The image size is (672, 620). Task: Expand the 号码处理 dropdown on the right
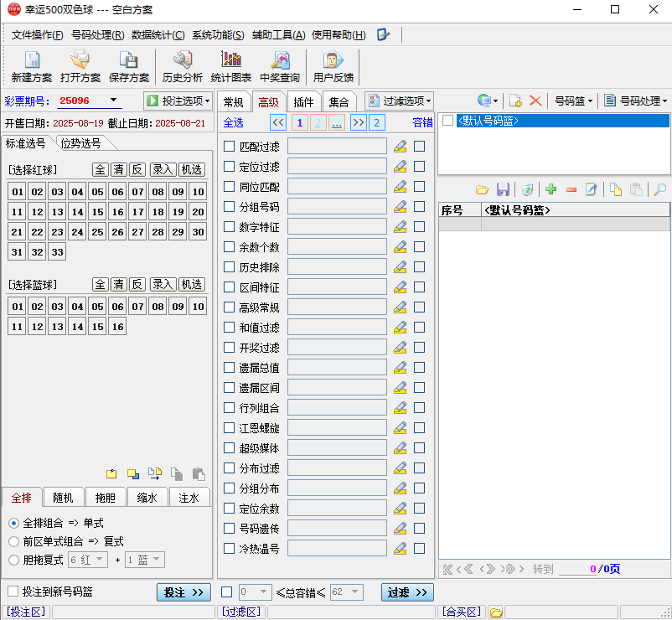[x=636, y=101]
